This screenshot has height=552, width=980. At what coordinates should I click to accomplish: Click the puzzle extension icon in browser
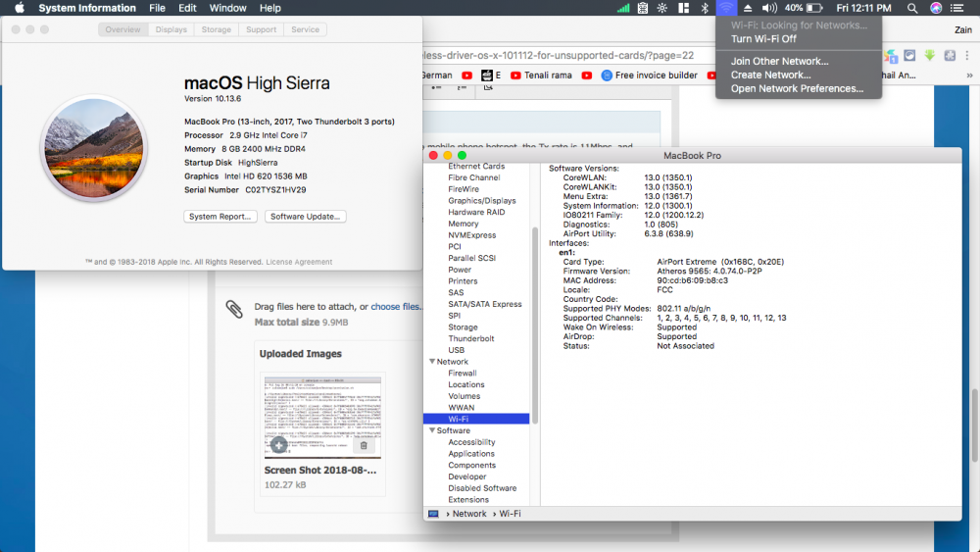[950, 56]
